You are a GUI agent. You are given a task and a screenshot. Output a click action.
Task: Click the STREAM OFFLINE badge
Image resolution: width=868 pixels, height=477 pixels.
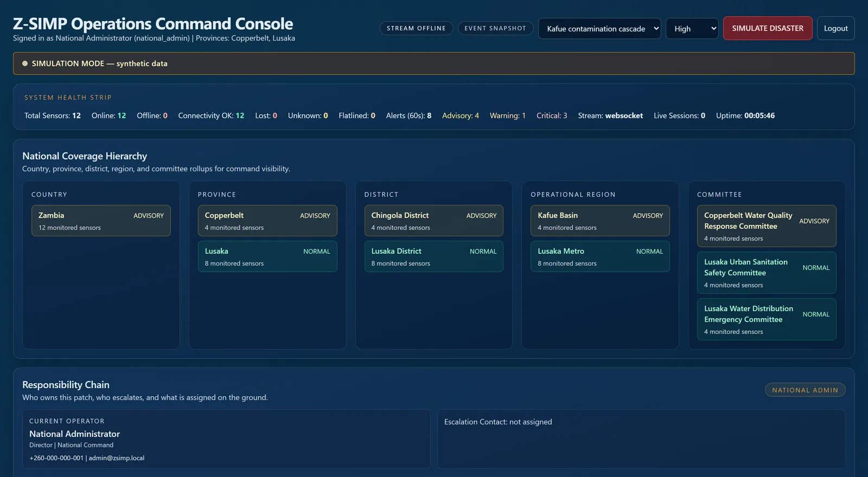tap(416, 28)
